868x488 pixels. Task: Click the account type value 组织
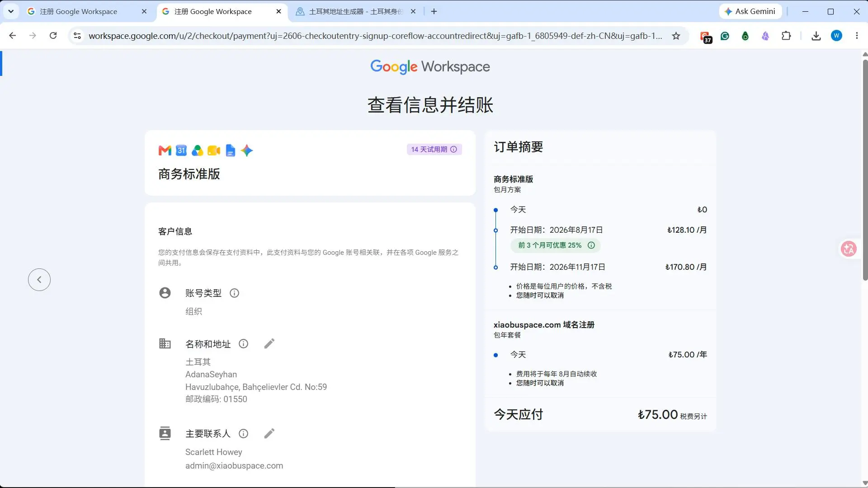193,312
